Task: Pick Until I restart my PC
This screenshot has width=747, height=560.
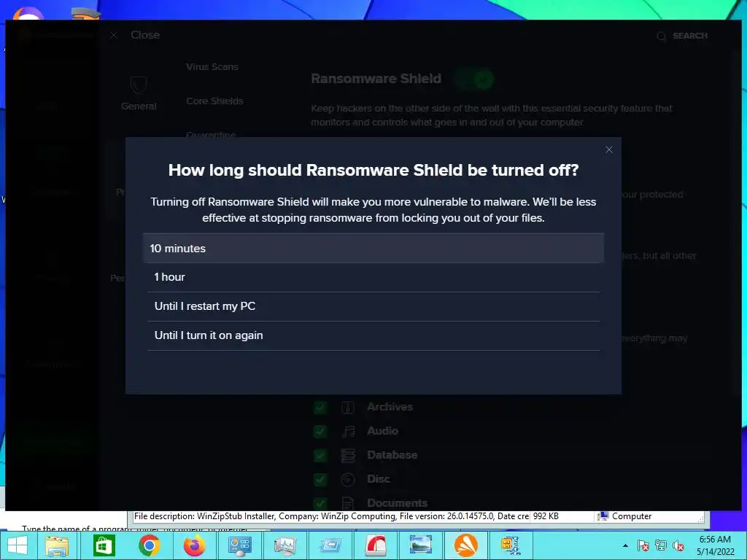Action: pos(373,306)
